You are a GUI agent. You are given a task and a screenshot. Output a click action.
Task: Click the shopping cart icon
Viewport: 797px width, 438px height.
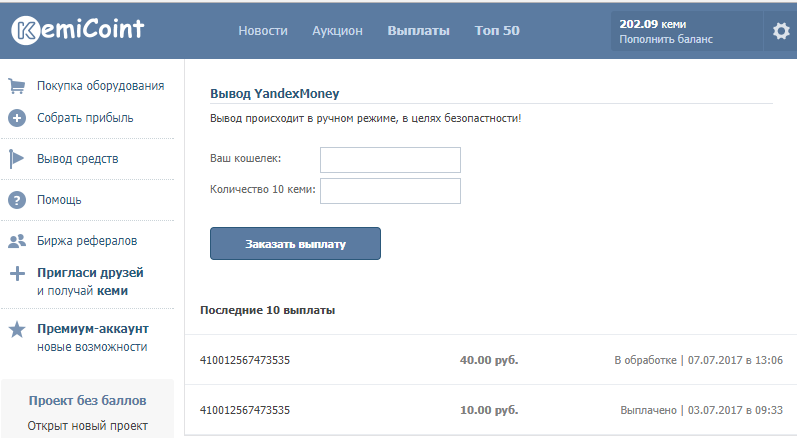pos(17,86)
